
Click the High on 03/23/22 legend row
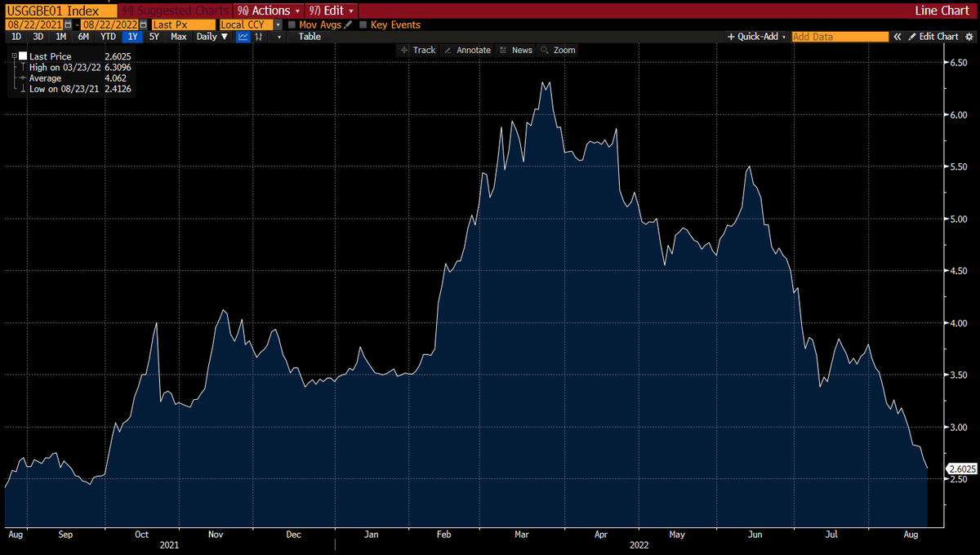click(x=80, y=67)
